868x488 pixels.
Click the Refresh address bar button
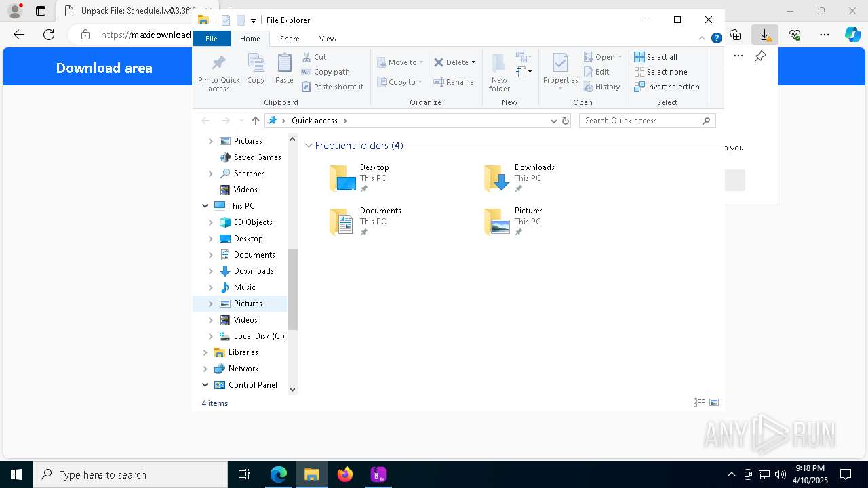click(x=566, y=121)
